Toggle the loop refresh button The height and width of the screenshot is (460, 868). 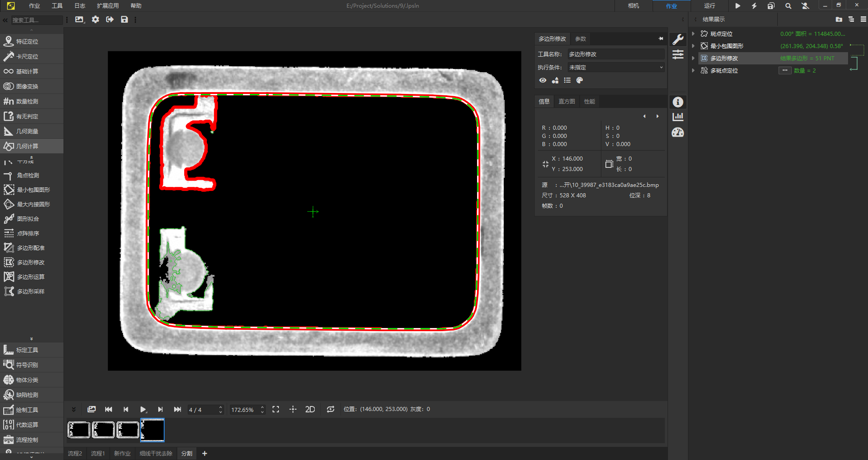pyautogui.click(x=331, y=409)
